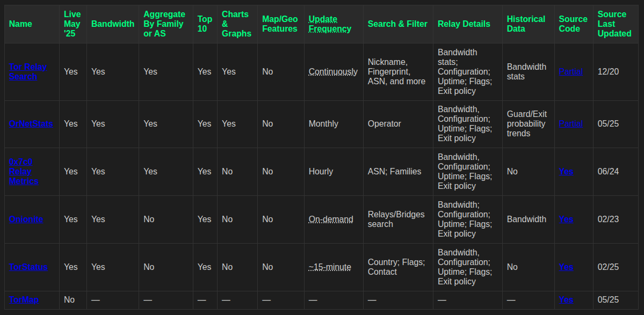The image size is (644, 315).
Task: Click the Update Frequency column header
Action: pyautogui.click(x=330, y=24)
